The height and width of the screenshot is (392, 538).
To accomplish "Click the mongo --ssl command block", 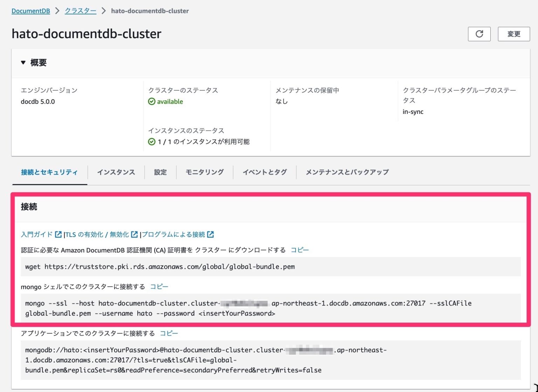I will (271, 308).
